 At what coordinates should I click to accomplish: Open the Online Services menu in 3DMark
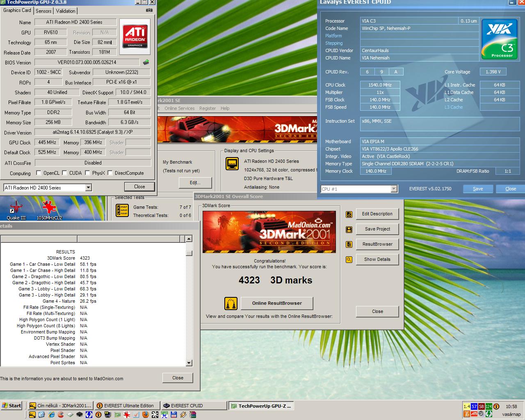[x=180, y=108]
